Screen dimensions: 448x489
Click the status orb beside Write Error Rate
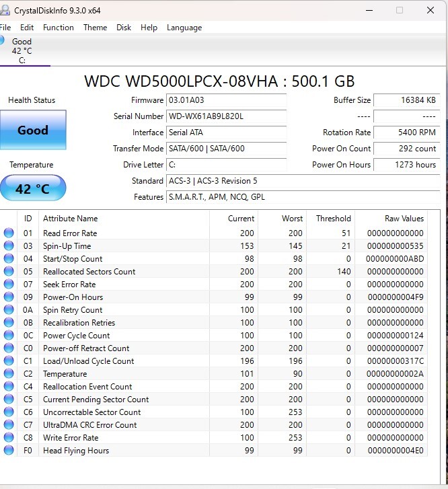tap(9, 437)
